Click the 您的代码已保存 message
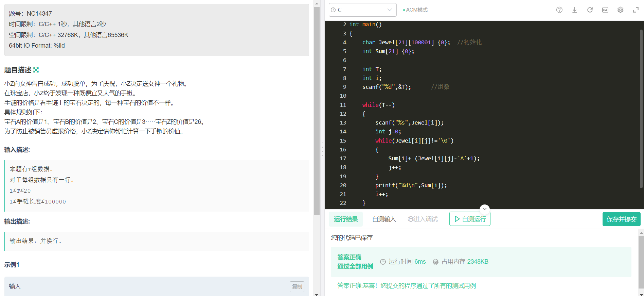The width and height of the screenshot is (644, 296). coord(352,237)
